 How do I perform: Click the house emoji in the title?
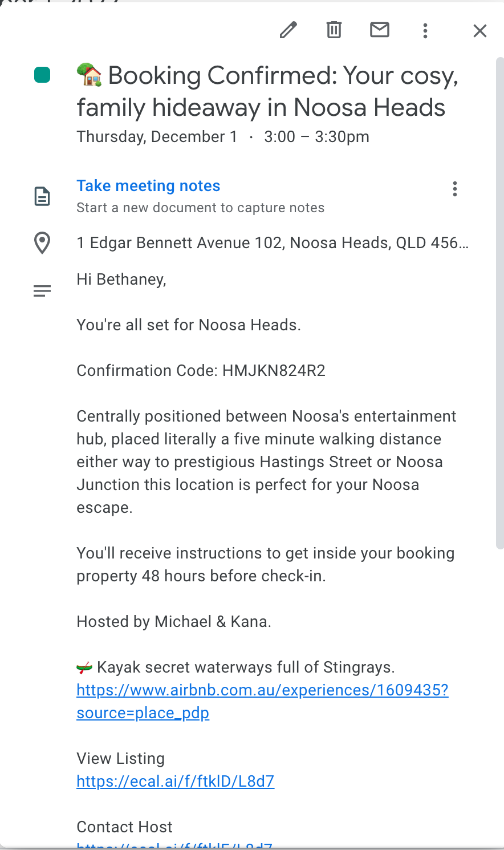89,75
